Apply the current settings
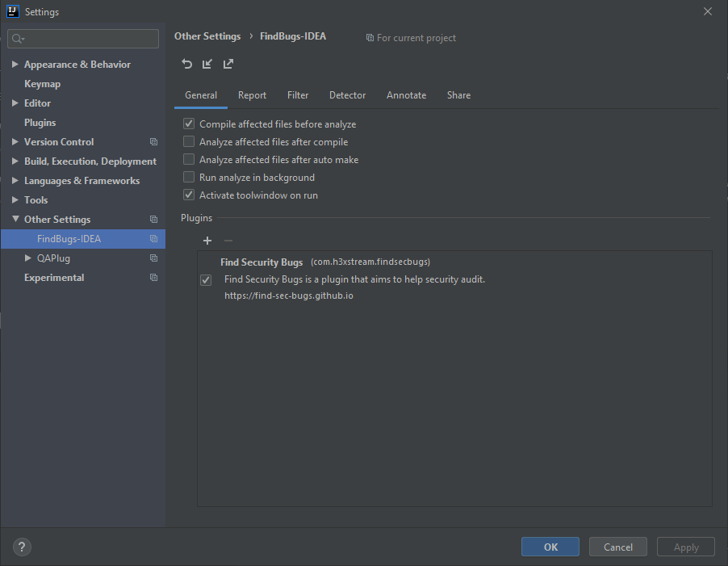728x566 pixels. 685,547
